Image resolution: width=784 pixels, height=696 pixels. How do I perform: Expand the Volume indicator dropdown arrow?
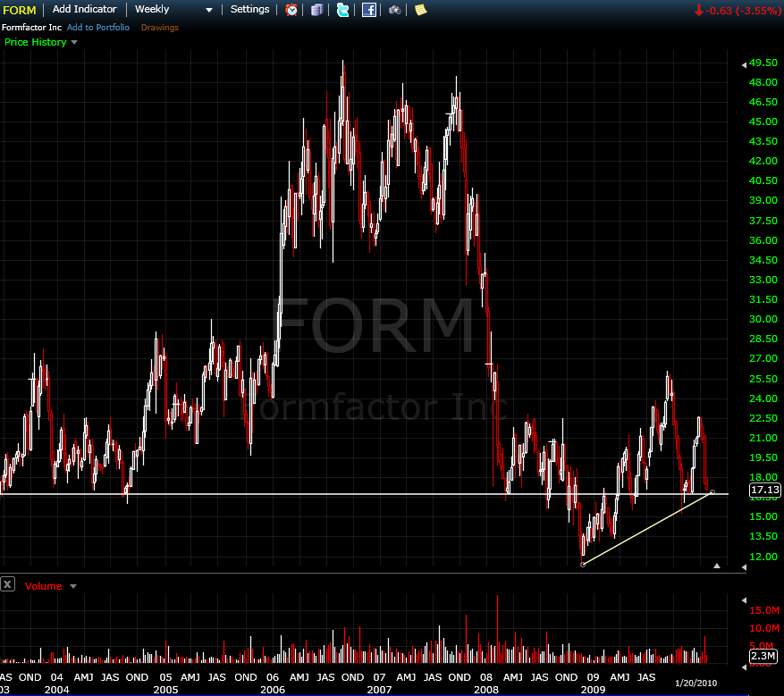pyautogui.click(x=73, y=586)
